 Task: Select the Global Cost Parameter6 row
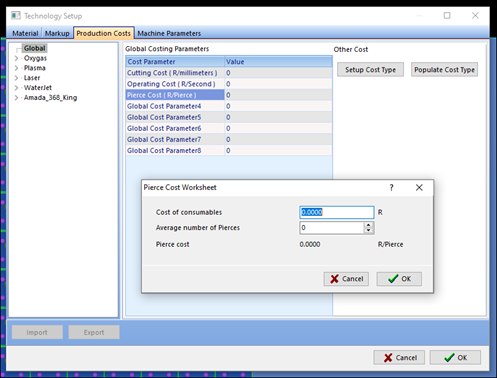point(229,128)
